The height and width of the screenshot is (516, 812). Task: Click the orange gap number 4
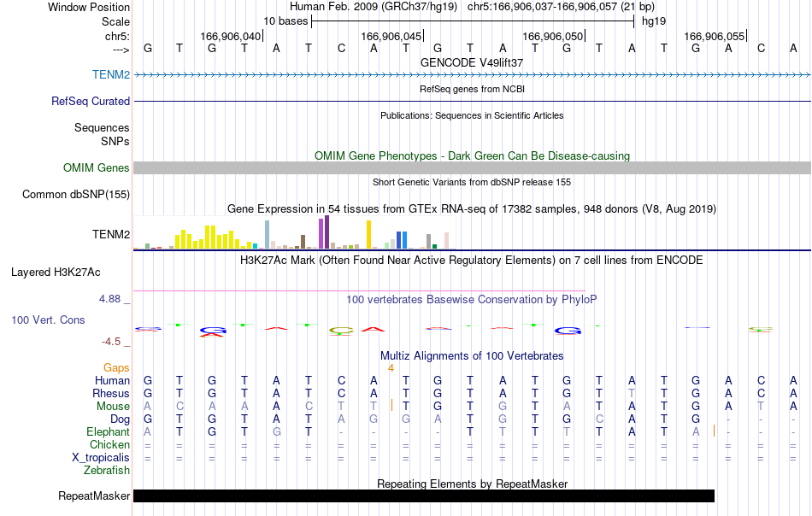pyautogui.click(x=391, y=368)
